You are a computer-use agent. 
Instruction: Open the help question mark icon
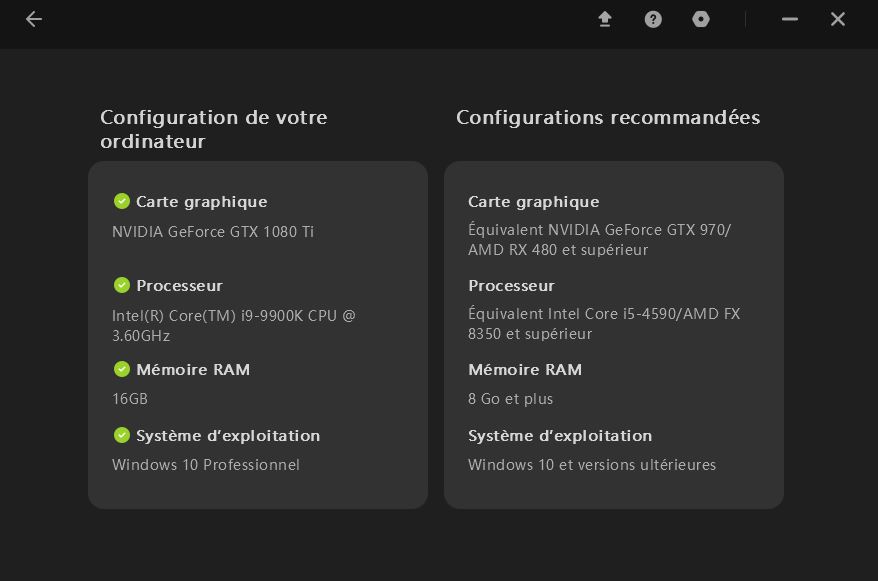coord(652,19)
